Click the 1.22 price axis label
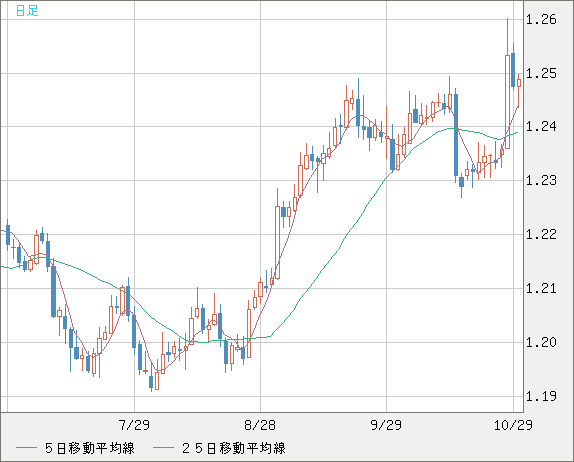Screen dimensions: 574x462 coord(541,234)
